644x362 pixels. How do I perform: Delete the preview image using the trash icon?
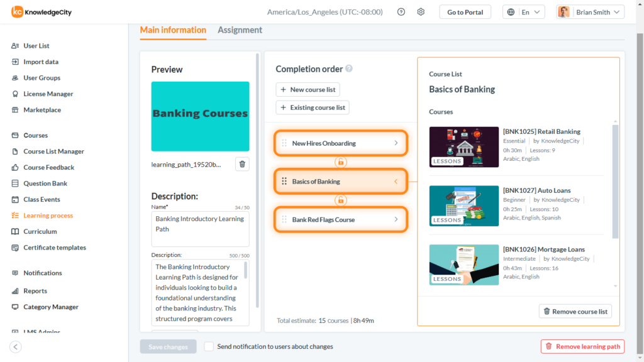point(241,163)
